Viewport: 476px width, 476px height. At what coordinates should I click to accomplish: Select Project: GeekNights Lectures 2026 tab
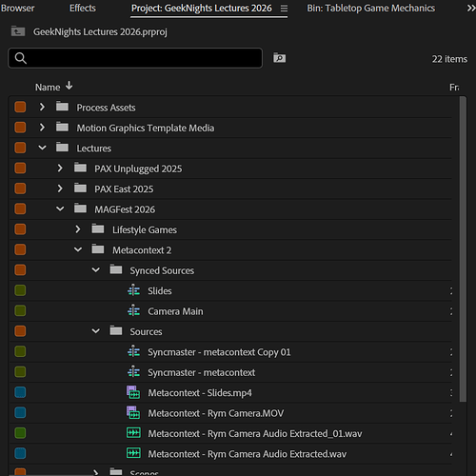[202, 8]
